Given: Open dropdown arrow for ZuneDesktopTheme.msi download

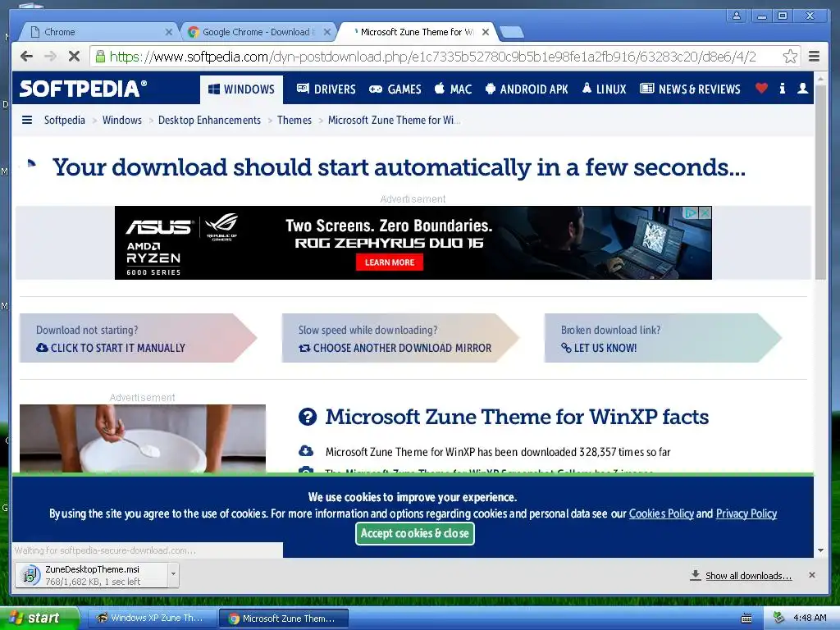Looking at the screenshot, I should 173,573.
